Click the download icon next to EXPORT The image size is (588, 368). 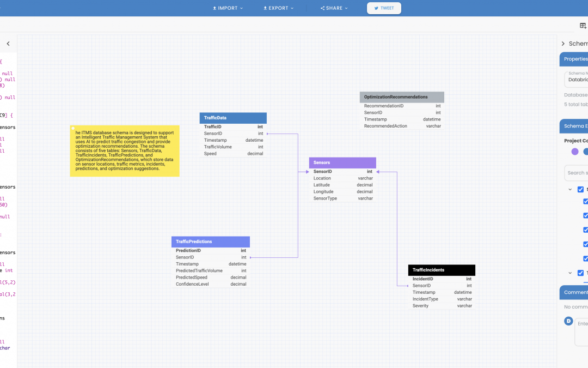(x=265, y=8)
